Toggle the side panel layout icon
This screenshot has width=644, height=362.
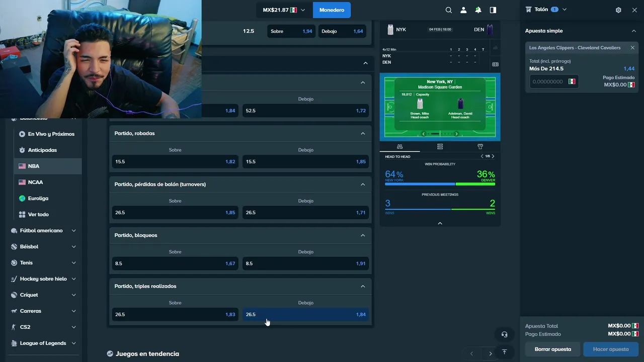tap(493, 10)
